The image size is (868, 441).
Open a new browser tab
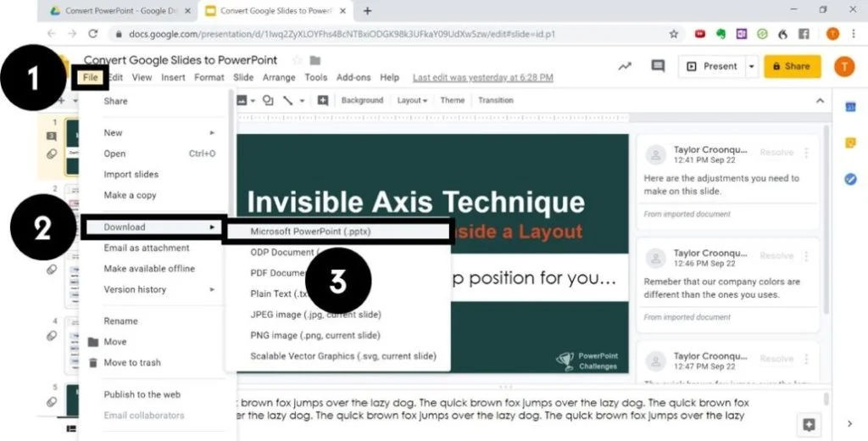click(x=367, y=10)
